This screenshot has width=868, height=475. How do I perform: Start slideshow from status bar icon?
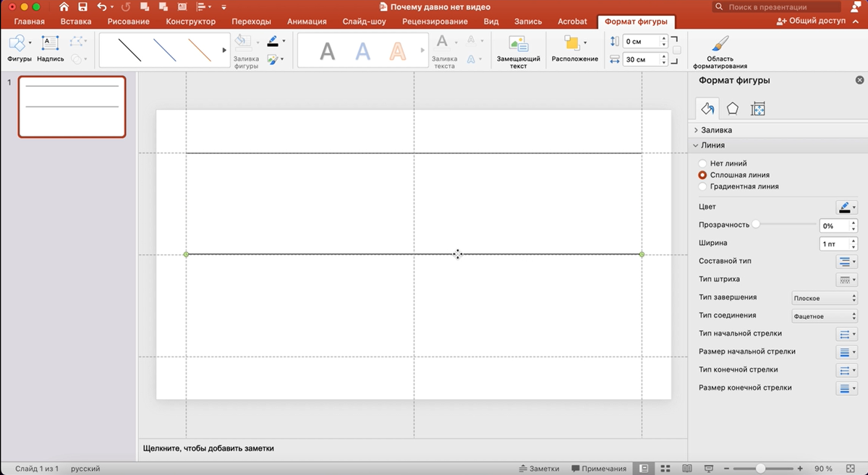pyautogui.click(x=709, y=468)
